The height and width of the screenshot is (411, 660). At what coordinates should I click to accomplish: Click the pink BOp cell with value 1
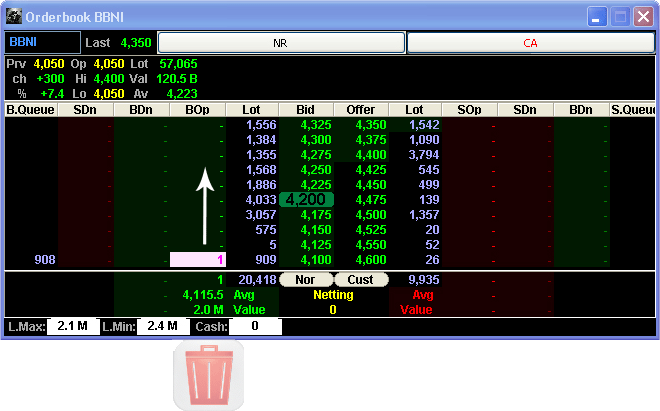point(198,259)
